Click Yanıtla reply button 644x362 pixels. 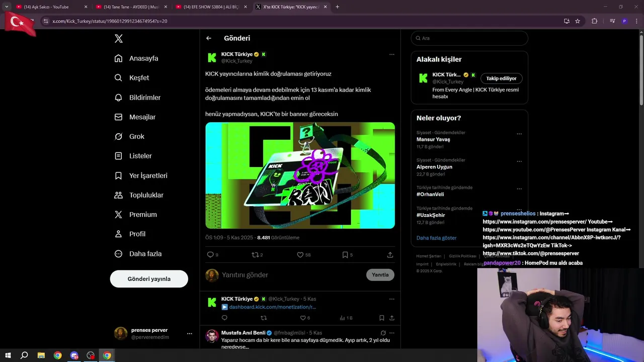(380, 275)
